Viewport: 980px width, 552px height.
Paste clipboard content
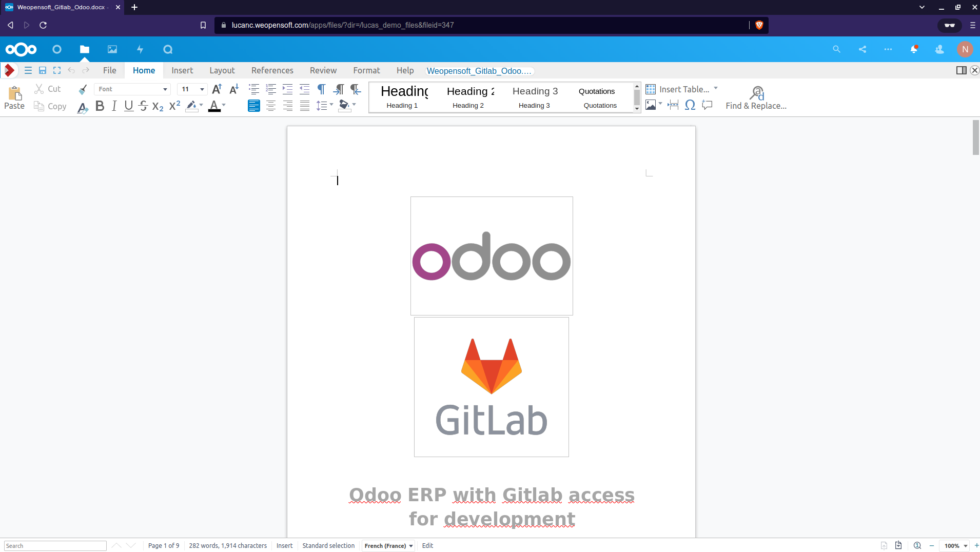[x=14, y=97]
